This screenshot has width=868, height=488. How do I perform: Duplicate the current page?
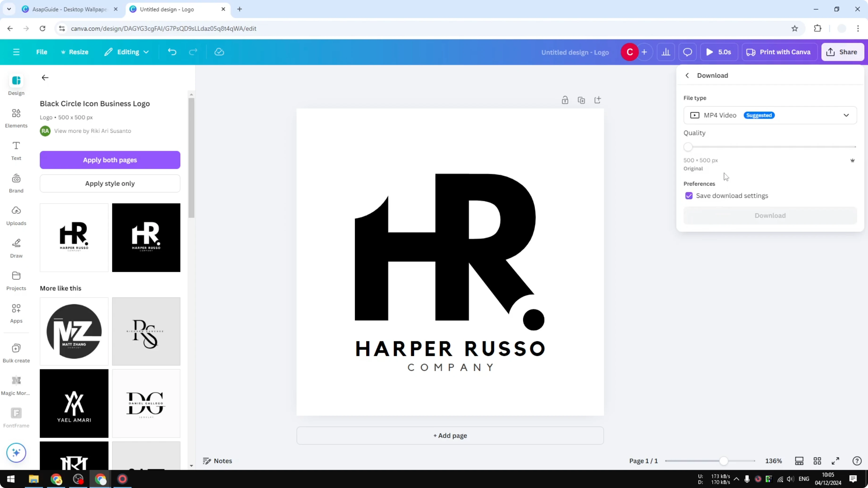pos(581,100)
